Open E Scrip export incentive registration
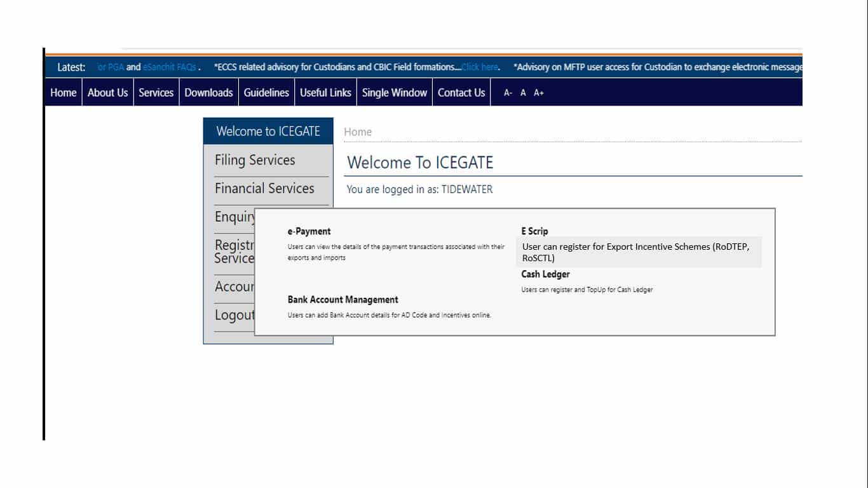The width and height of the screenshot is (868, 488). point(534,231)
